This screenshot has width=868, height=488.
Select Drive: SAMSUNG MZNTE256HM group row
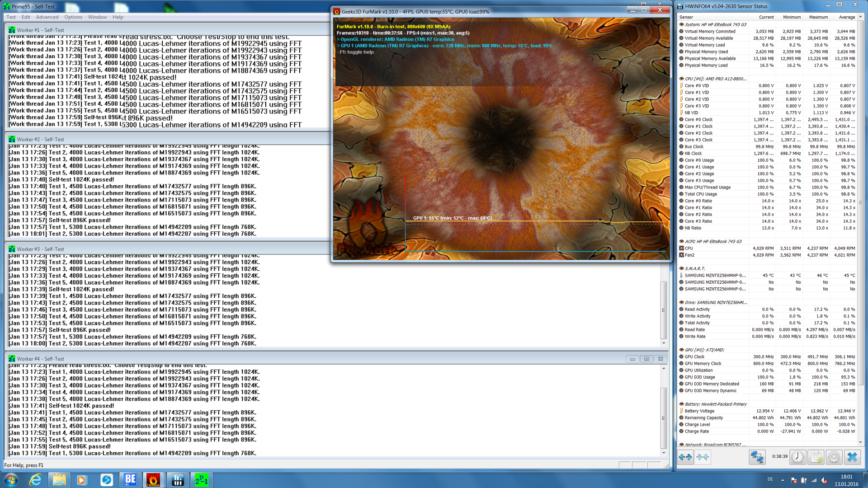point(767,302)
